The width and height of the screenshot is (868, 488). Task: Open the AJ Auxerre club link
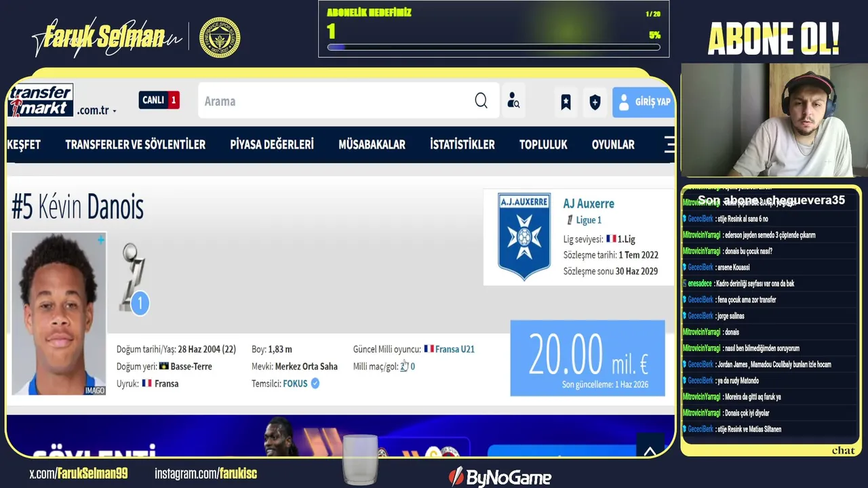[589, 203]
